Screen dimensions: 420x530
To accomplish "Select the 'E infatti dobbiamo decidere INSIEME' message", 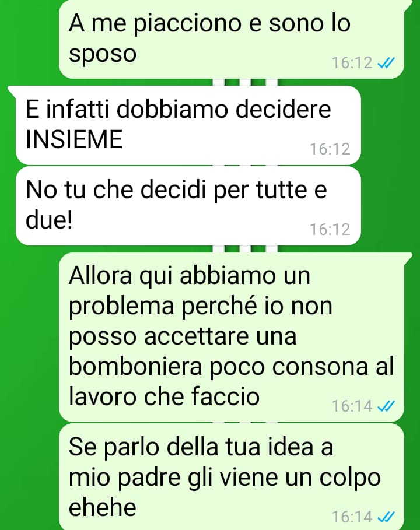I will click(188, 125).
